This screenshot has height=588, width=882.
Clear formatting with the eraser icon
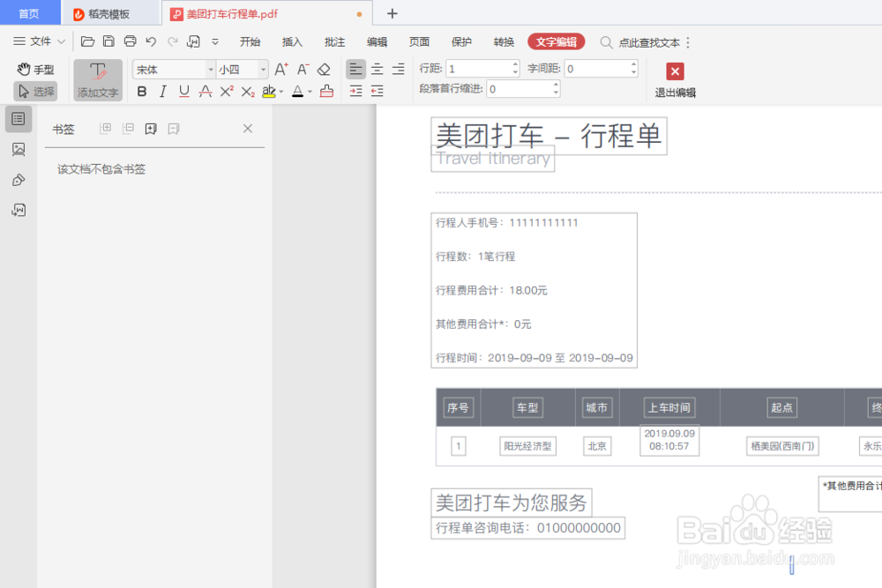tap(324, 69)
